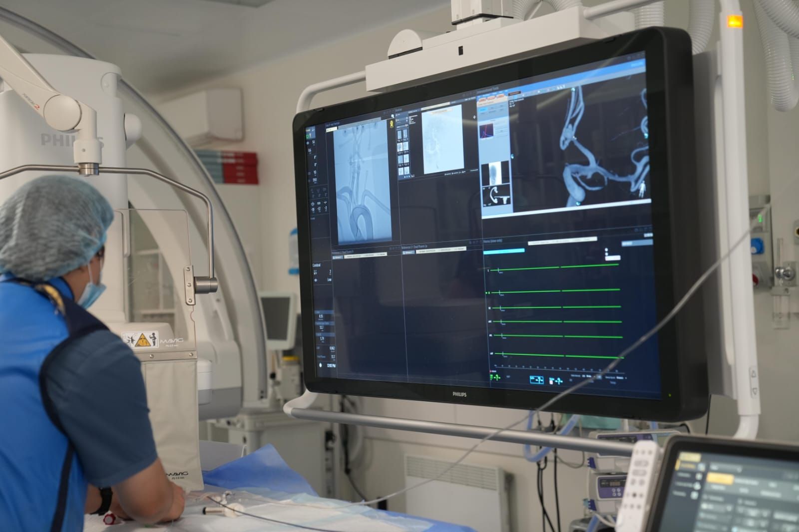Click the cyan status bar in Hemo panel
This screenshot has height=532, width=799.
pyautogui.click(x=504, y=251)
